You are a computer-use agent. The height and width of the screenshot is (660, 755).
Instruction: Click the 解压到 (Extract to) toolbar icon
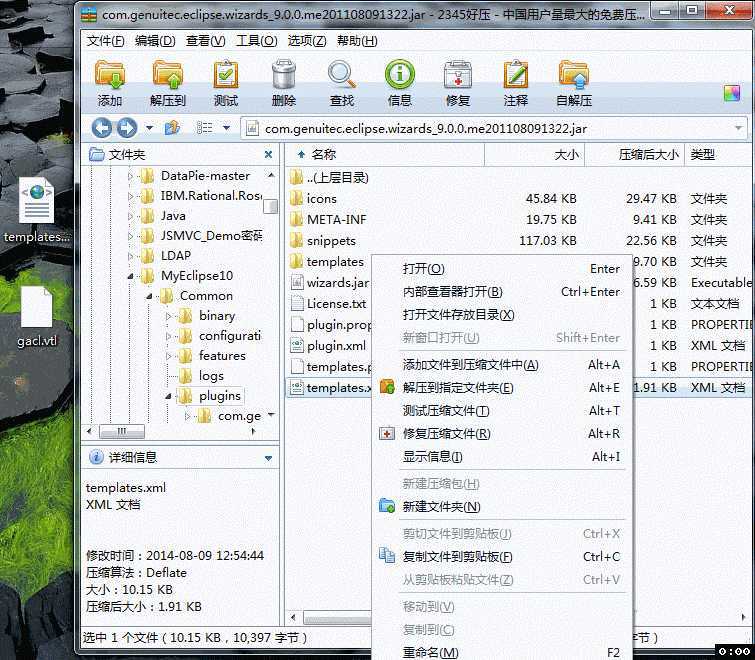click(x=168, y=83)
